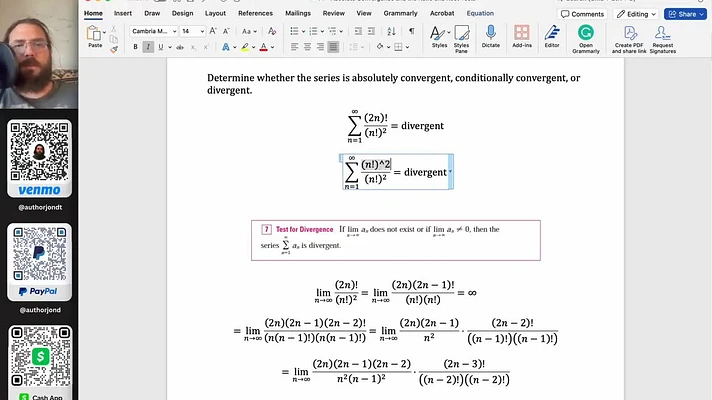Open the Editing mode dropdown
This screenshot has width=712, height=400.
coord(636,14)
